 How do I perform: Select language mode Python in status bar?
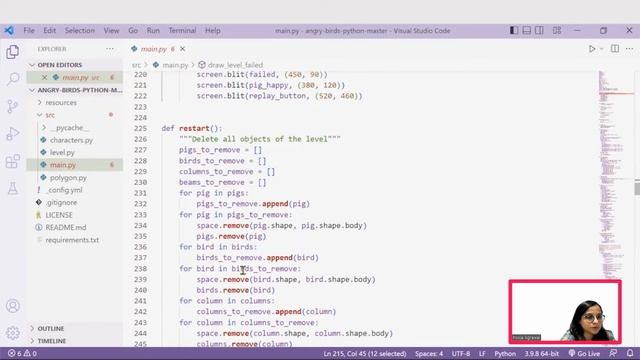pos(505,353)
